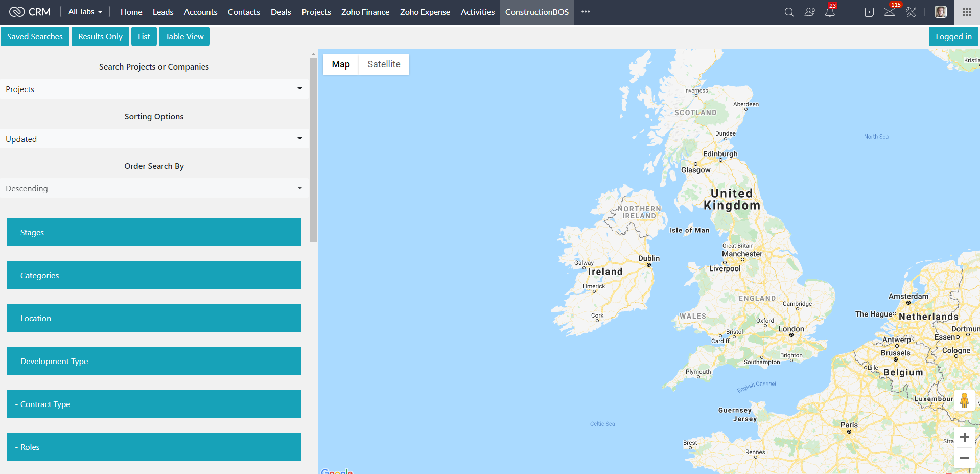The width and height of the screenshot is (980, 474).
Task: Switch map to Map view
Action: [x=341, y=64]
